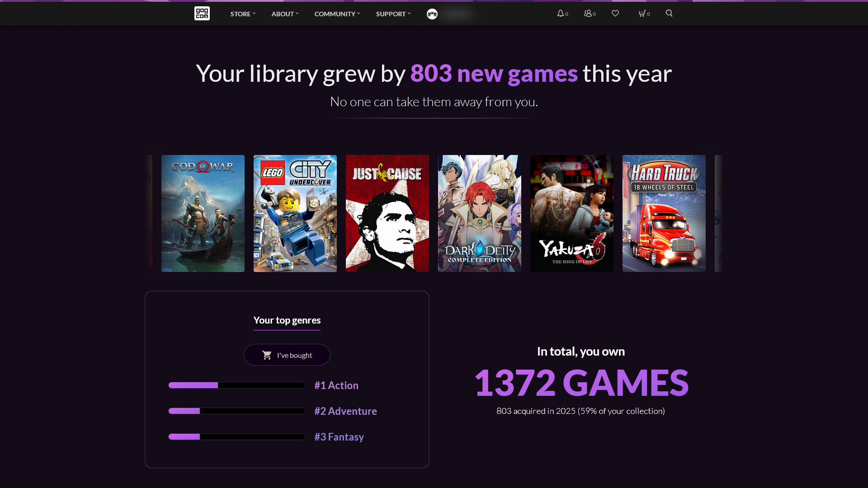The height and width of the screenshot is (488, 868).
Task: Open the SUPPORT menu
Action: point(393,14)
